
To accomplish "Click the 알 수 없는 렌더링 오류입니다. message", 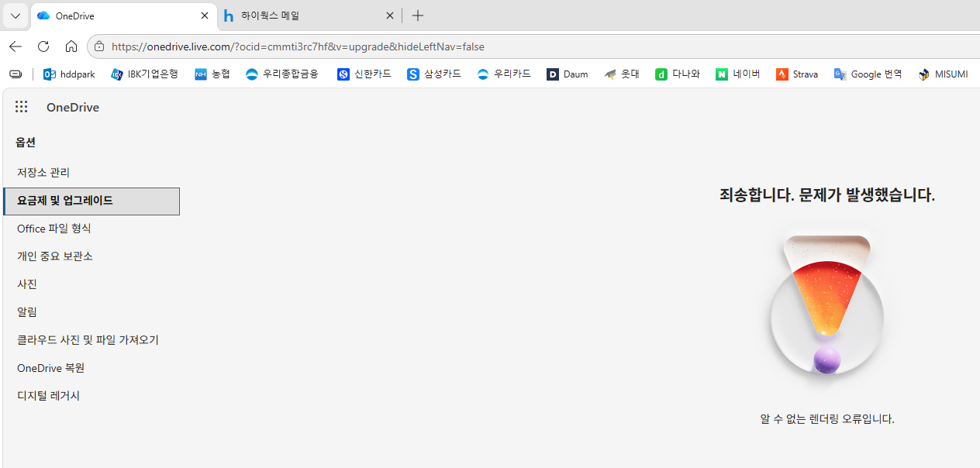I will [x=827, y=419].
